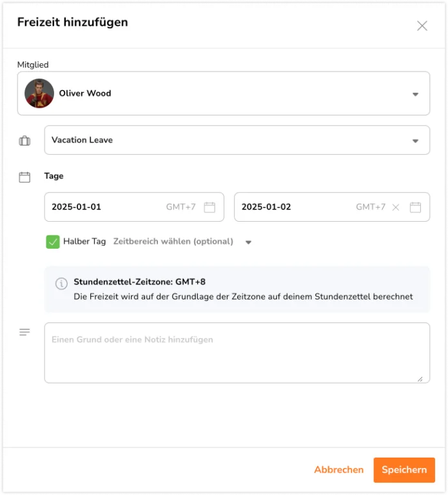The width and height of the screenshot is (448, 495).
Task: Click the reason or note text area
Action: (x=237, y=353)
